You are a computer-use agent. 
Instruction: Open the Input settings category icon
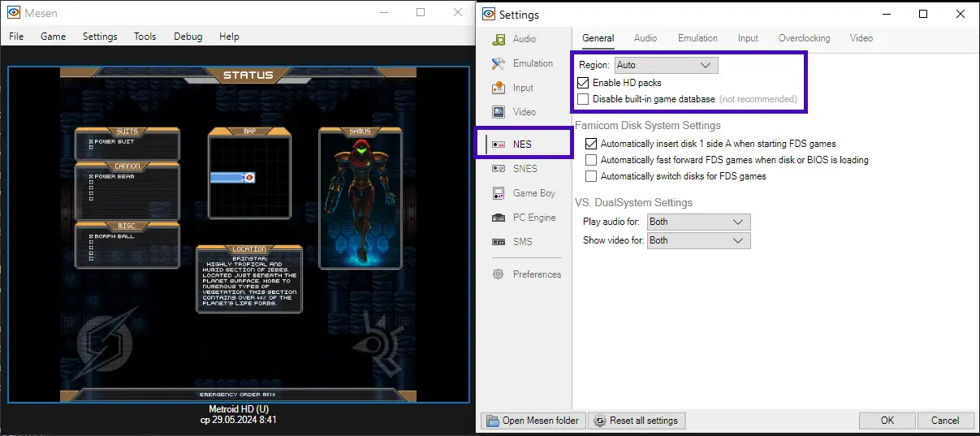pyautogui.click(x=499, y=88)
